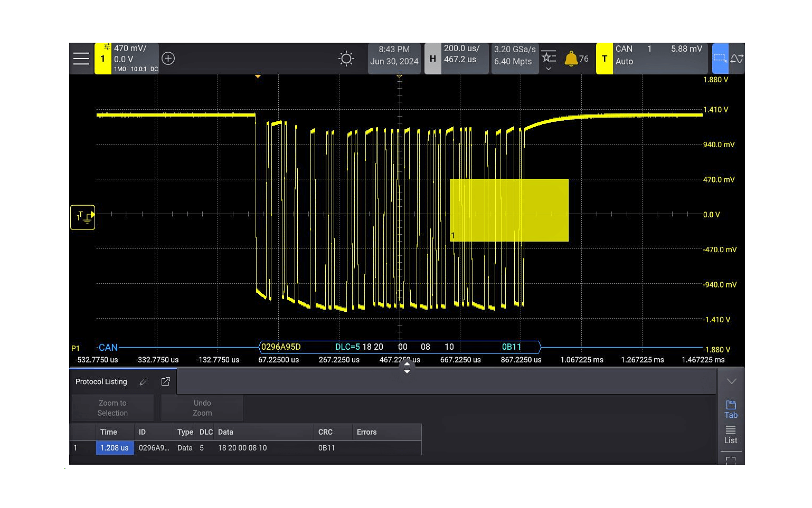Click the ID column header
This screenshot has width=812, height=508.
154,432
